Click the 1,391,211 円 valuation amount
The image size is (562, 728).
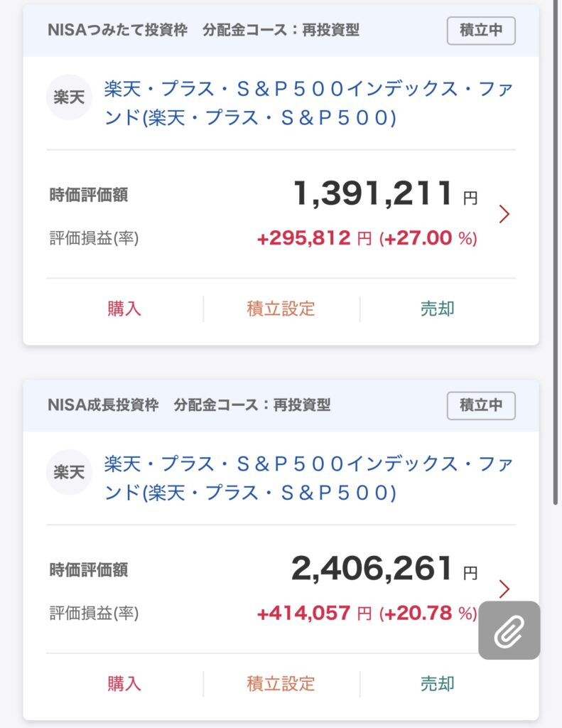[x=373, y=194]
